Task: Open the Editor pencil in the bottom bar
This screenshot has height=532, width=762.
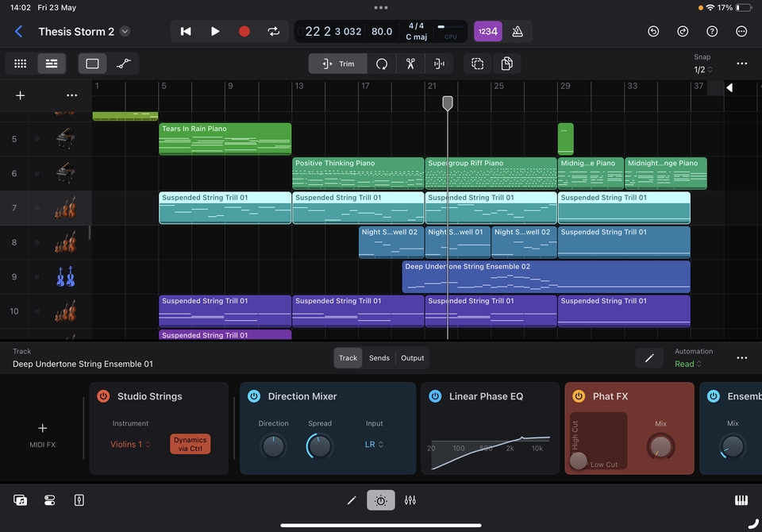Action: click(x=352, y=500)
